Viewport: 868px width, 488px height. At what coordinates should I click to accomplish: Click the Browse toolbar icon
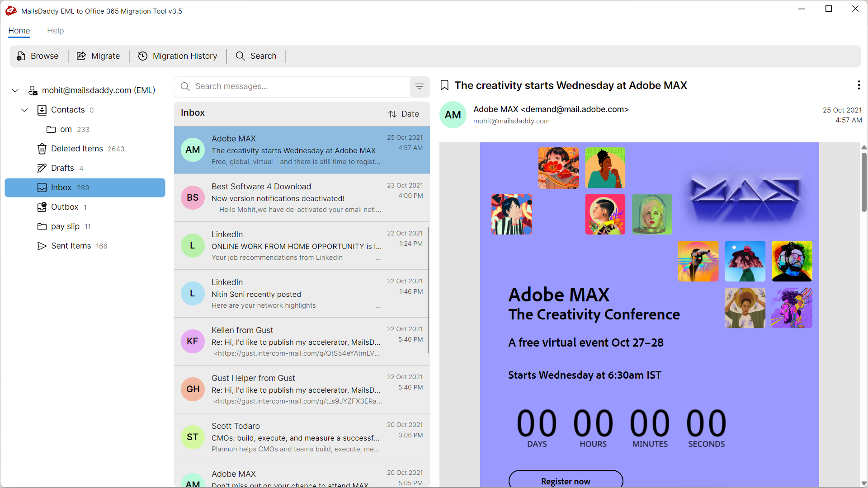(21, 56)
